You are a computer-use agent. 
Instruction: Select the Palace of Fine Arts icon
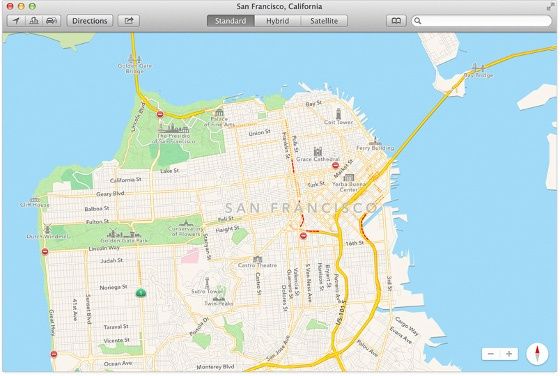click(x=219, y=112)
